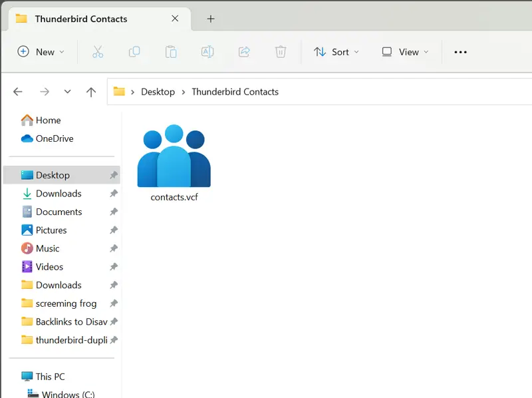Screen dimensions: 532x398
Task: Select the contacts.vcf file
Action: click(174, 163)
